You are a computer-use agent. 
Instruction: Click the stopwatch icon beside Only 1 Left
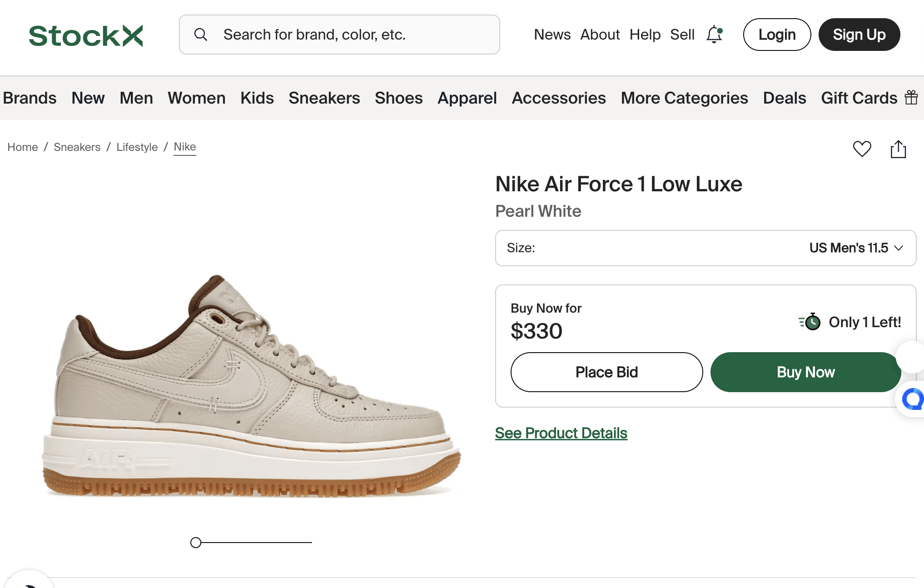[x=810, y=322]
